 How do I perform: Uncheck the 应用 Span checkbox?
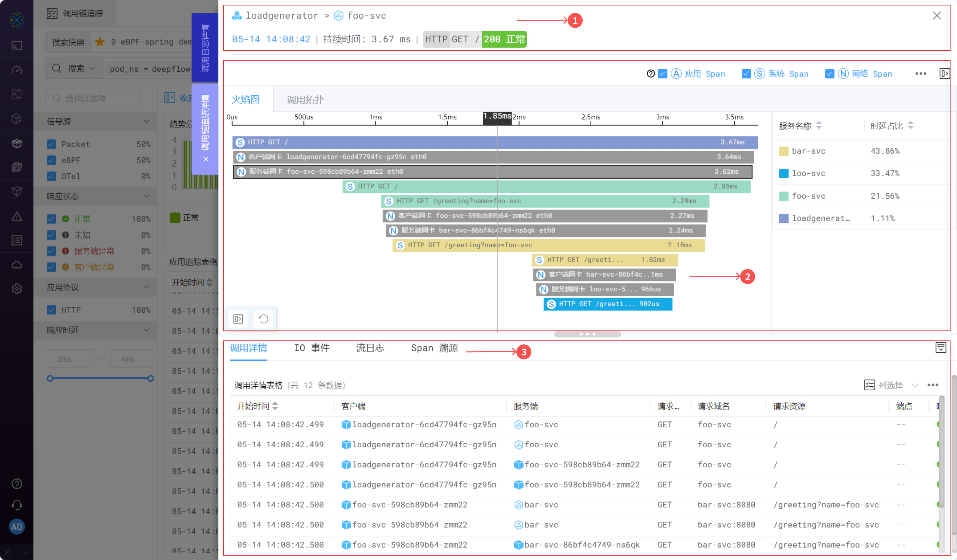click(x=663, y=74)
